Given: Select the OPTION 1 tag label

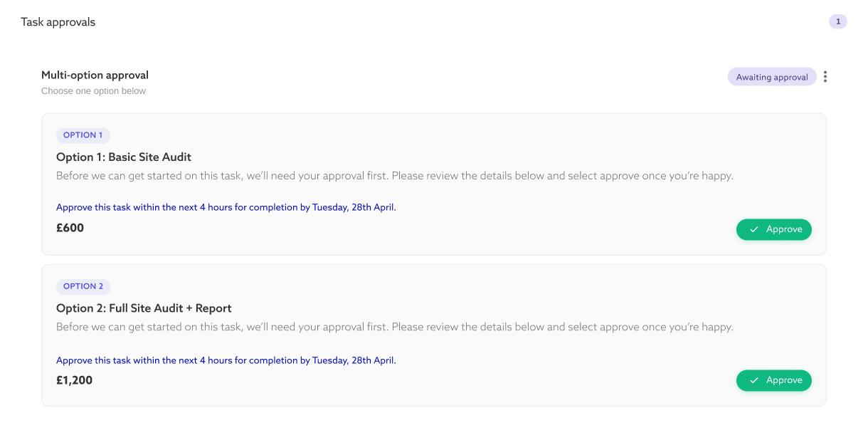Looking at the screenshot, I should 83,135.
